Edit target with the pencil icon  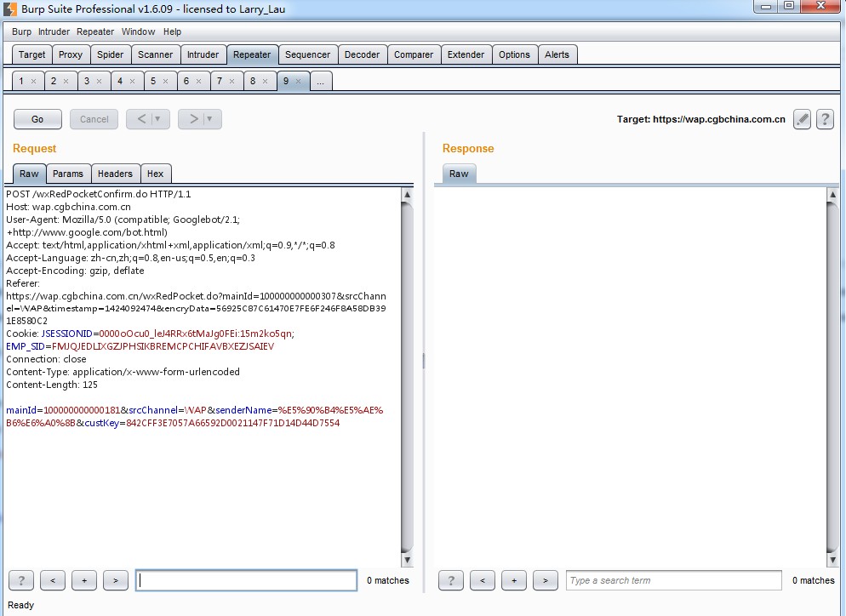(802, 119)
